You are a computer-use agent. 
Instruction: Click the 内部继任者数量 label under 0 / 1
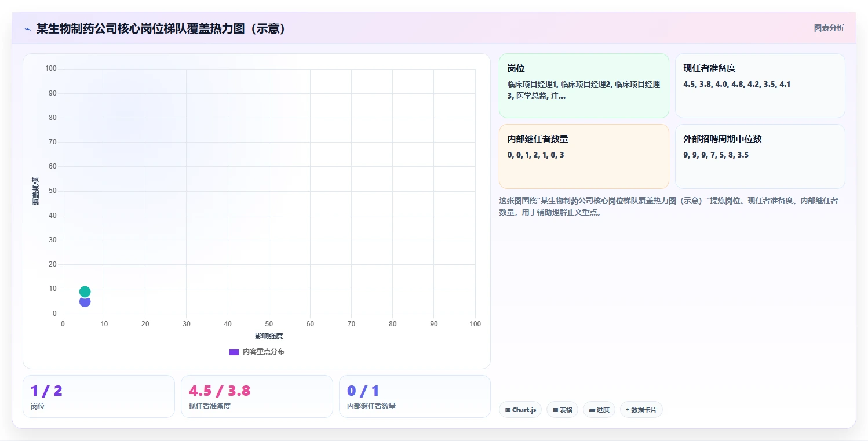pos(371,406)
